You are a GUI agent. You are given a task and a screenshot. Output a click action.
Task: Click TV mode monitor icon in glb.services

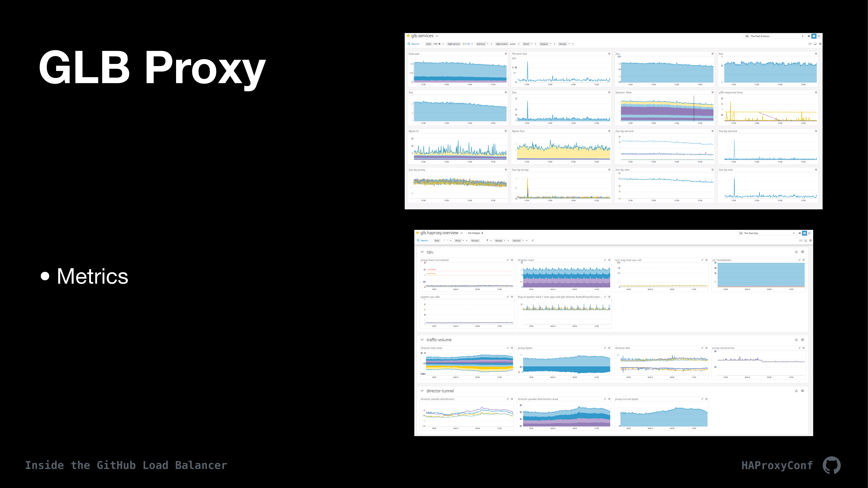pos(815,44)
